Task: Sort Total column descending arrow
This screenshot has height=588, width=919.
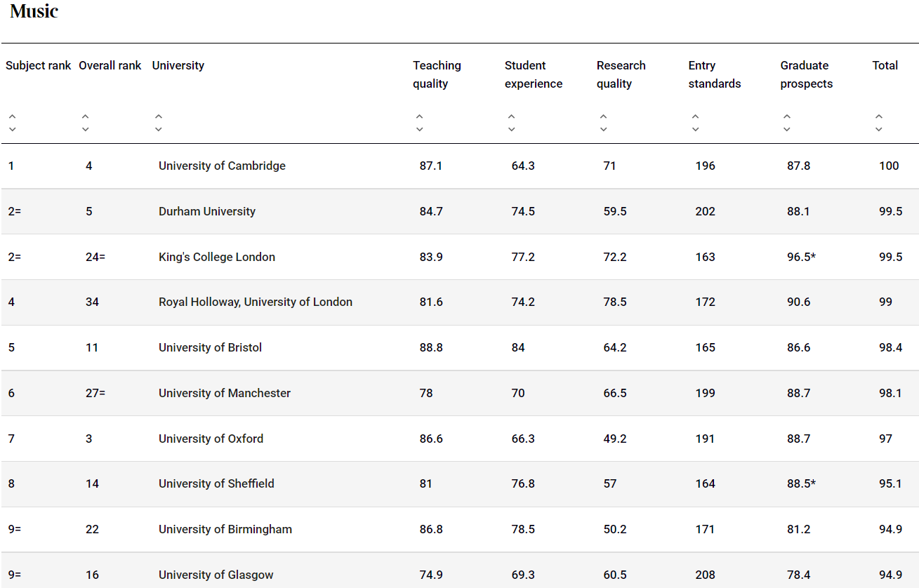Action: pos(879,129)
